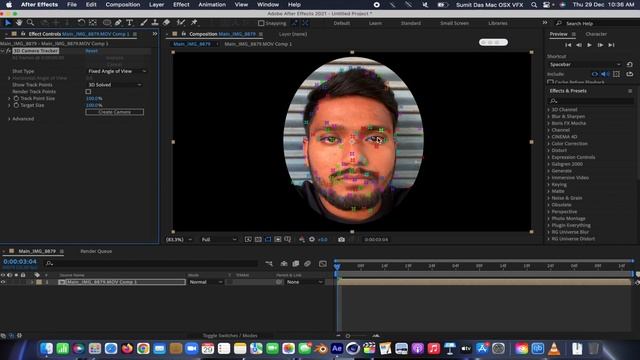Open Show Track Points 3D Solved dropdown
This screenshot has height=360, width=640.
[x=114, y=85]
